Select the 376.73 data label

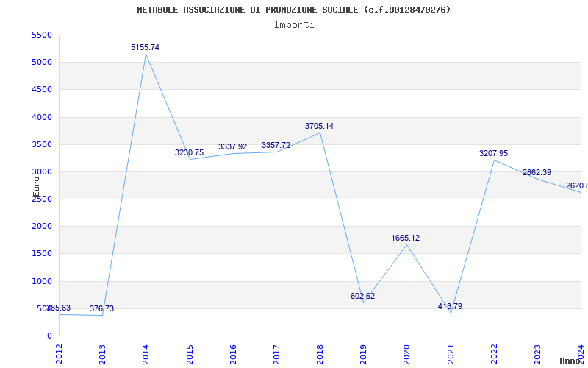(101, 308)
